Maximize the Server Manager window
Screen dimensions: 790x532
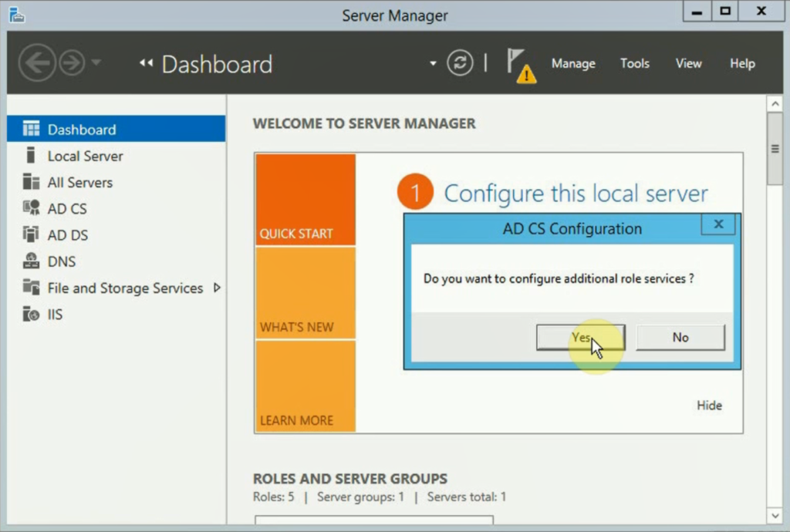click(725, 12)
